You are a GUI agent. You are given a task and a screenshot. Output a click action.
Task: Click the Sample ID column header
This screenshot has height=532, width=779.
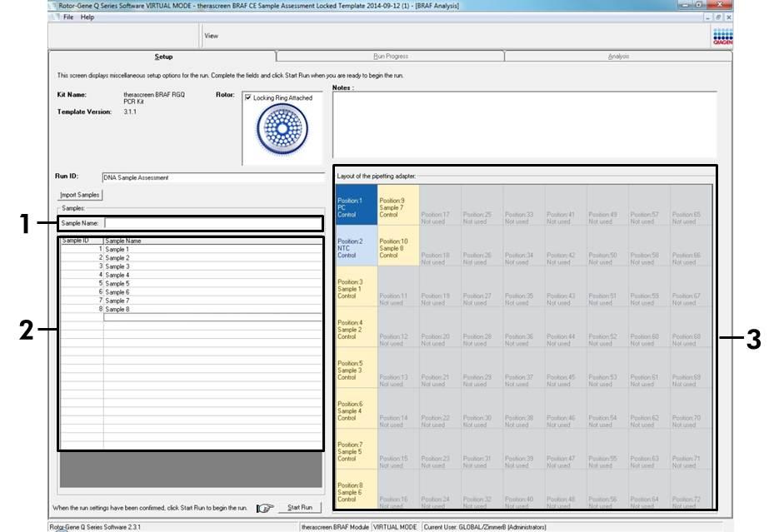[82, 241]
